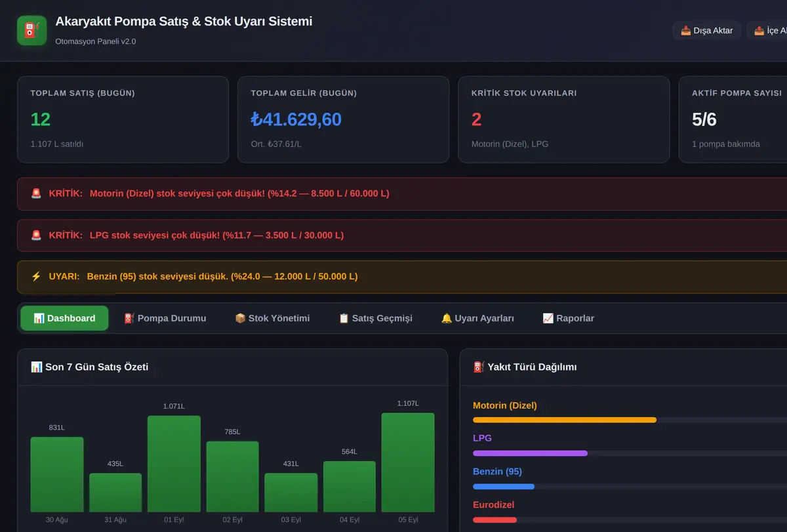Click the Eurodizel fuel type label
This screenshot has width=787, height=532.
(493, 505)
